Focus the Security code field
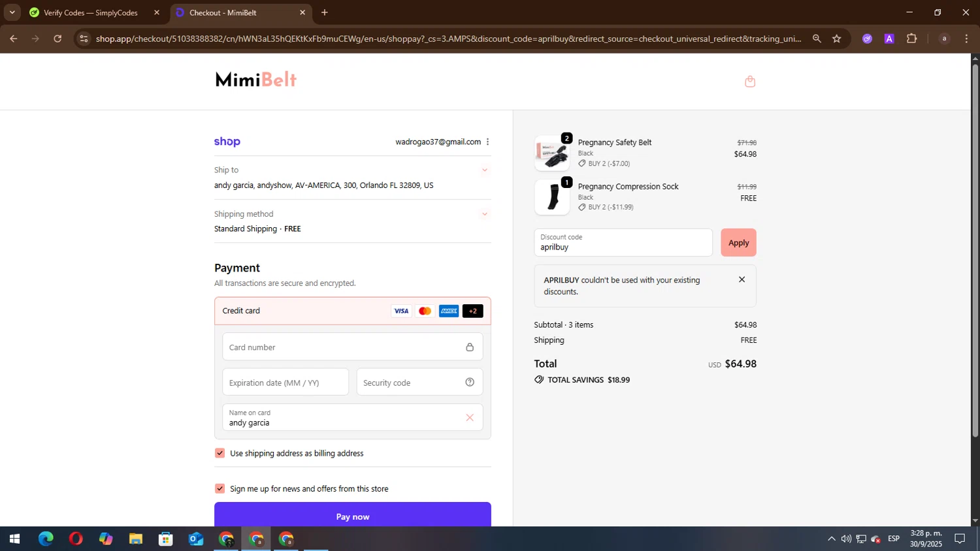The width and height of the screenshot is (980, 551). 419,382
